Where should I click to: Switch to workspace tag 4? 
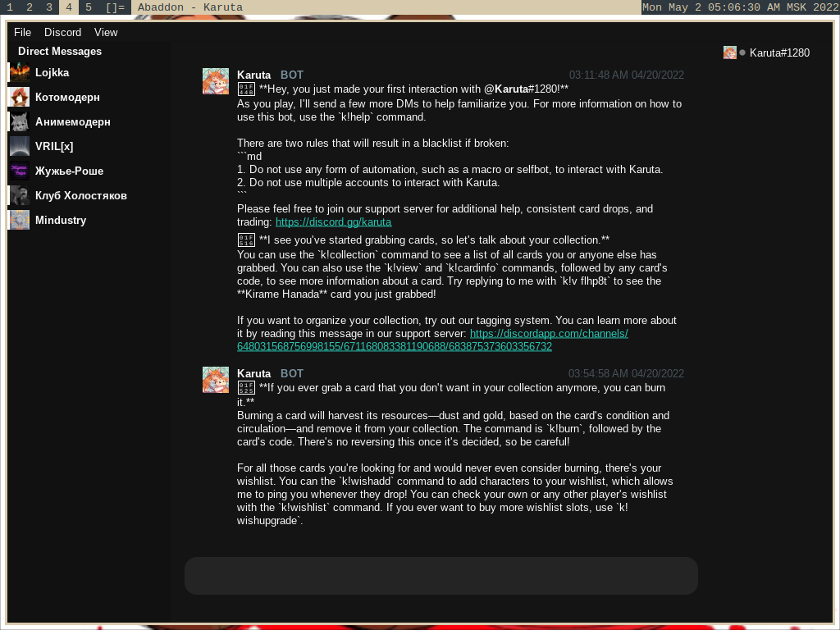(x=69, y=7)
